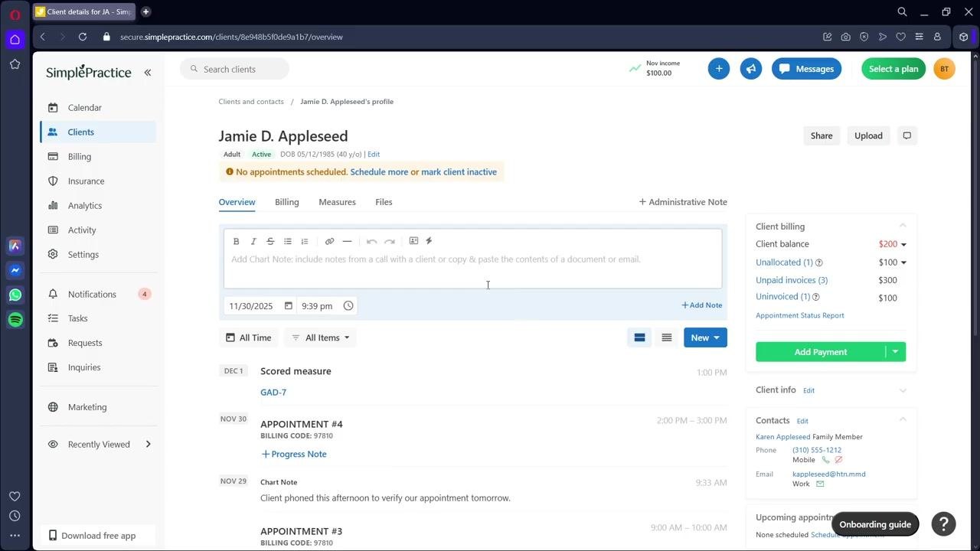
Task: Click the Select a plan button
Action: point(893,69)
